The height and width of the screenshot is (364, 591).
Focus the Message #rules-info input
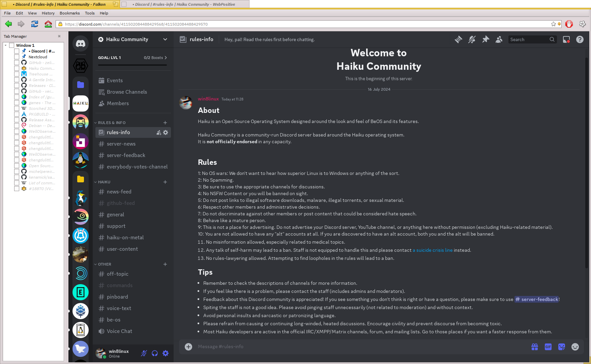[x=361, y=346]
